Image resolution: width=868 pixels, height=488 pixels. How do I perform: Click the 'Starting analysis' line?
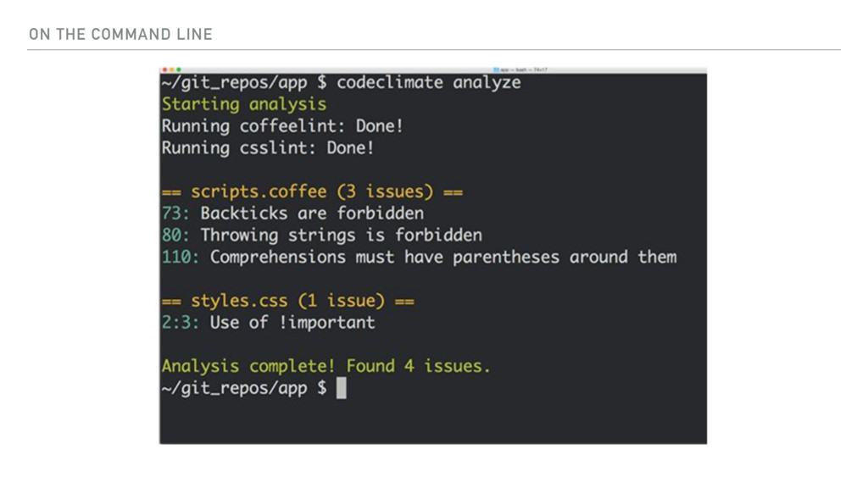[244, 104]
